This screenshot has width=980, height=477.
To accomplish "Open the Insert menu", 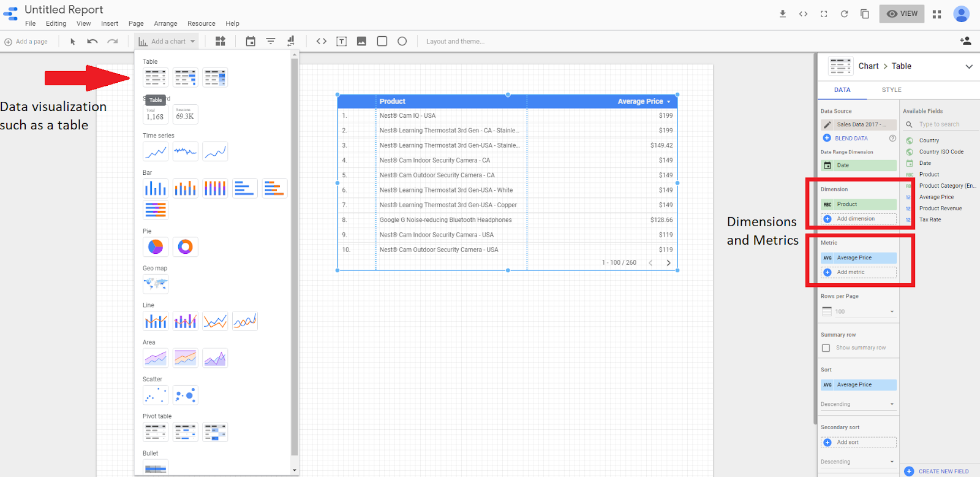I will coord(110,23).
